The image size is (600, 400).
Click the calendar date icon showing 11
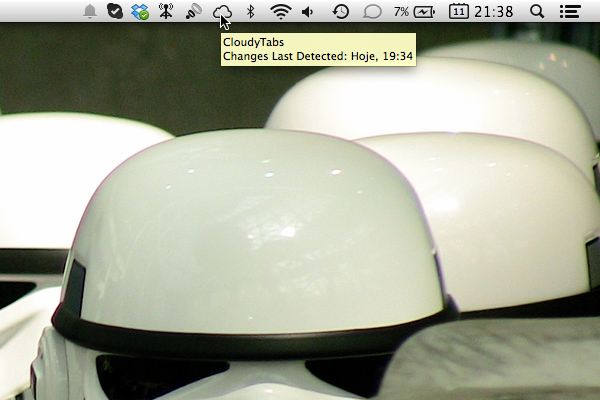458,11
